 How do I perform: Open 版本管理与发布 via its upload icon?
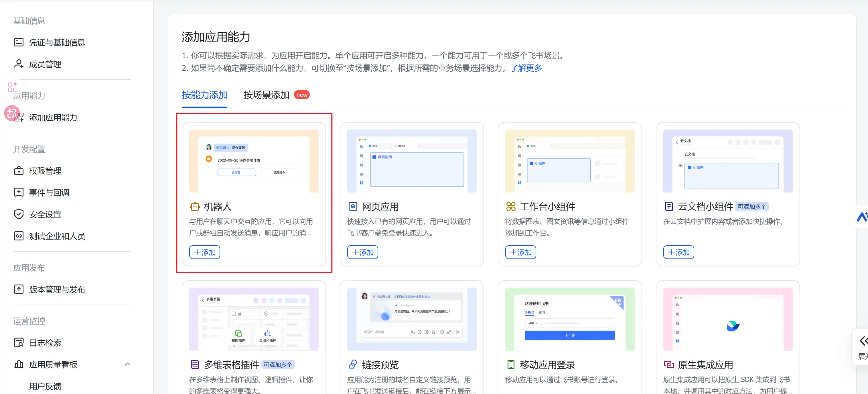point(19,289)
